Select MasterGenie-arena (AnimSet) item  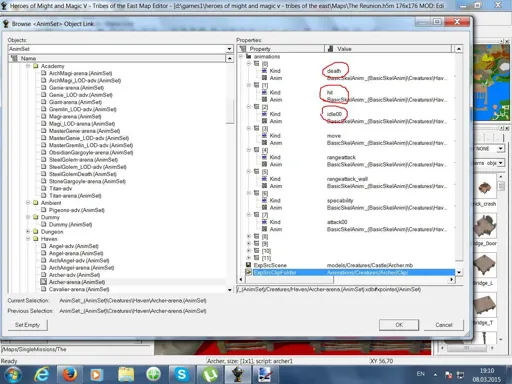pyautogui.click(x=84, y=131)
